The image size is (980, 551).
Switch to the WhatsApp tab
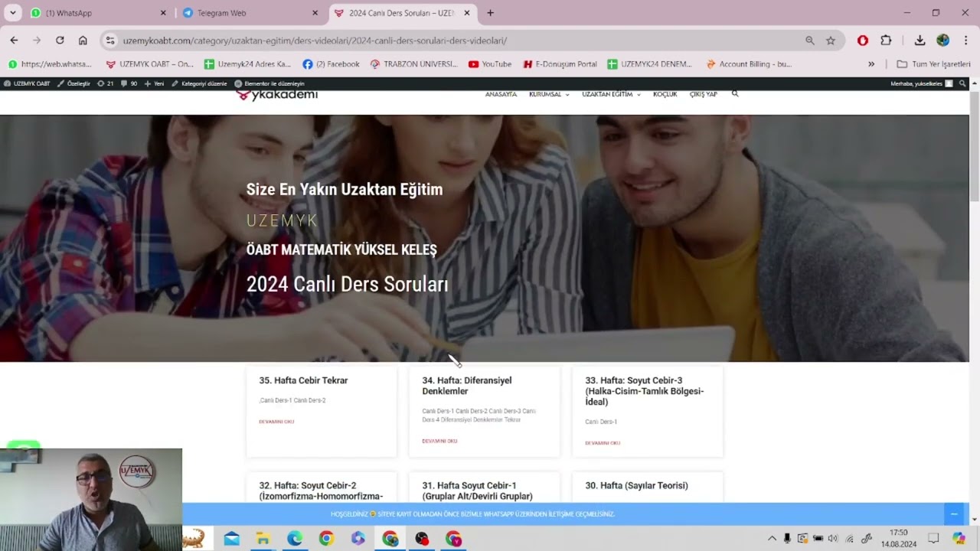click(98, 13)
